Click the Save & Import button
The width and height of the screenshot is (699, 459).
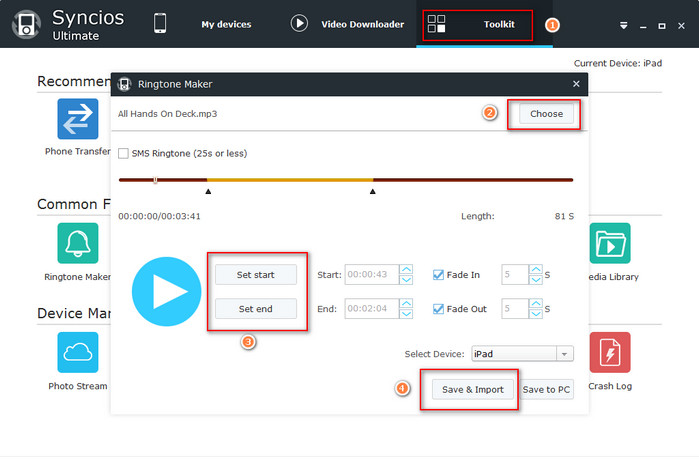[474, 389]
